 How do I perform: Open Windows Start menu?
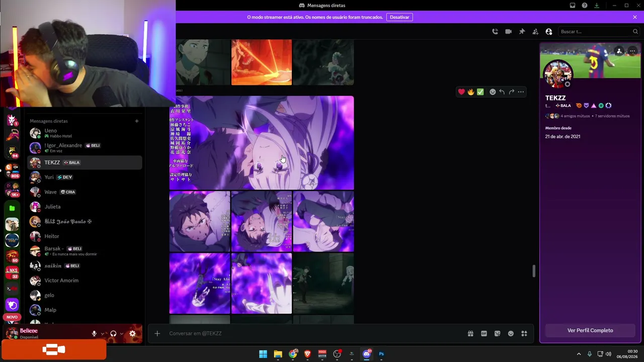pos(263,354)
